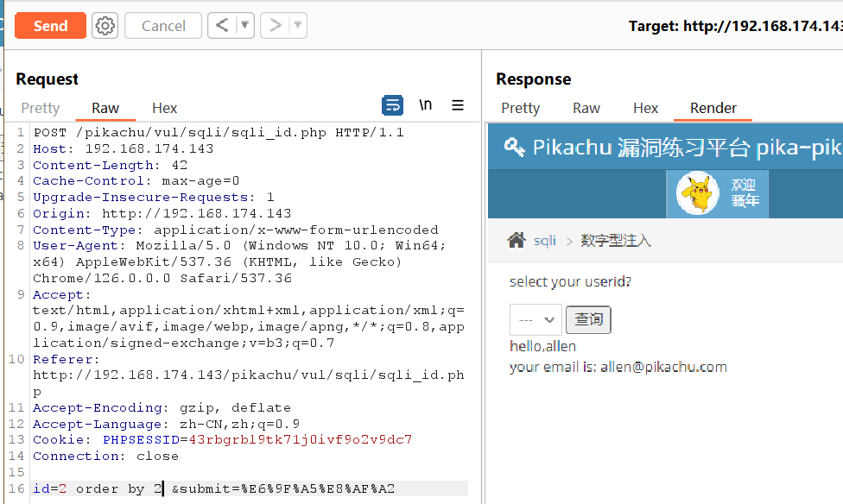Open the sqli breadcrumb link
The image size is (843, 504).
pos(545,241)
